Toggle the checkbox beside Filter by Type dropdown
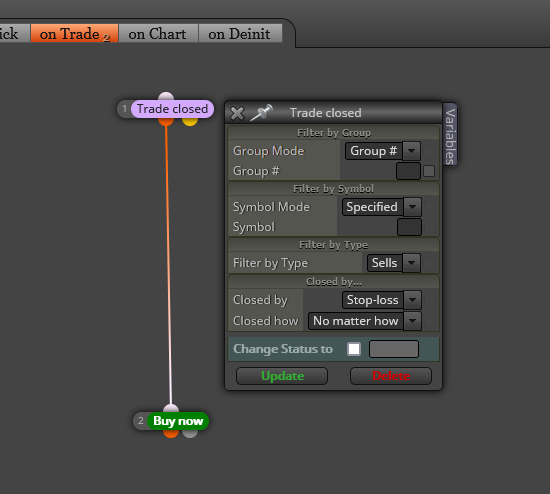The image size is (550, 494). (x=429, y=263)
